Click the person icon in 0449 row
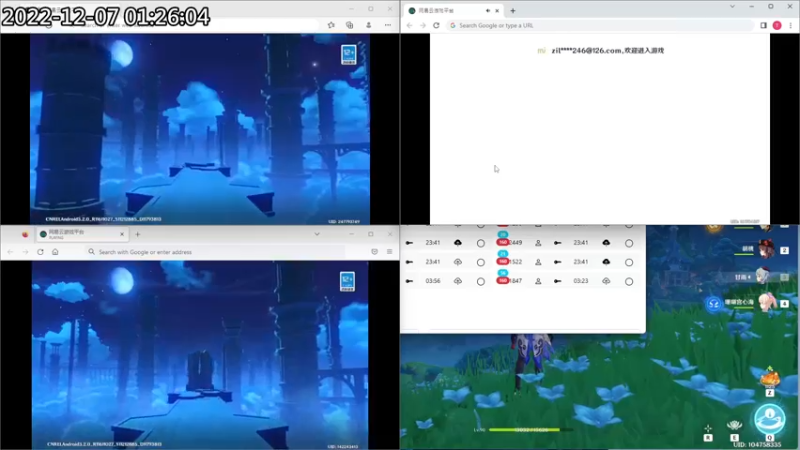The width and height of the screenshot is (800, 450). coord(538,243)
